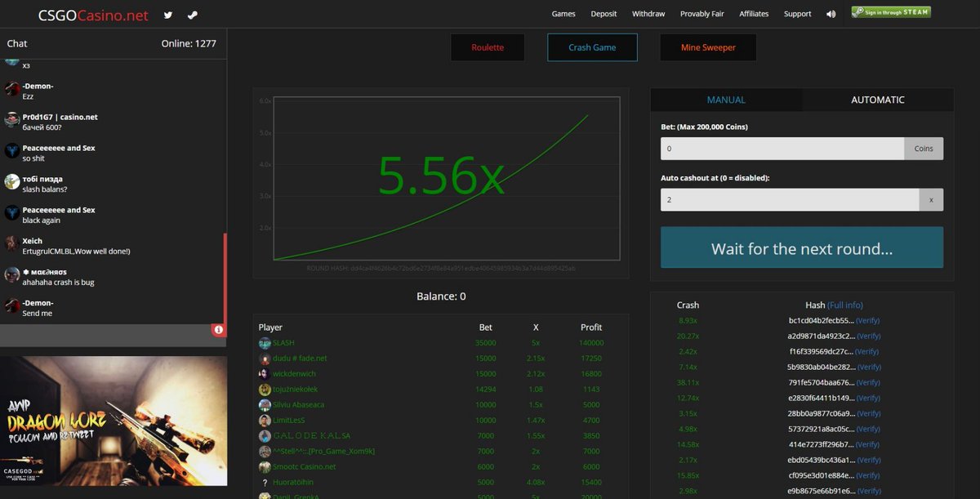This screenshot has width=980, height=499.
Task: Select AUTOMATIC betting tab
Action: [x=878, y=100]
